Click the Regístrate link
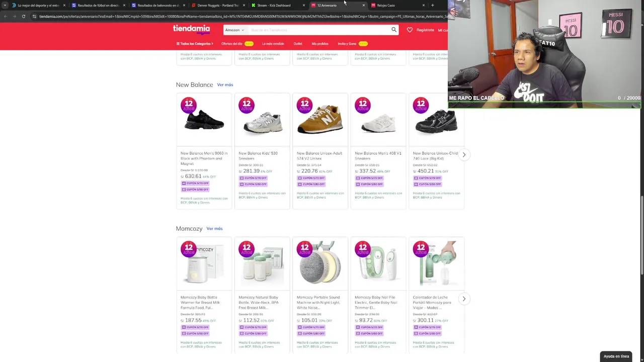The image size is (644, 362). pyautogui.click(x=425, y=30)
